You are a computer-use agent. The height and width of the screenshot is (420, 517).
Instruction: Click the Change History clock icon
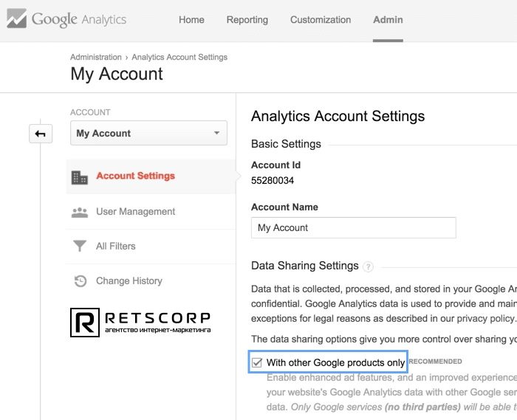click(80, 281)
